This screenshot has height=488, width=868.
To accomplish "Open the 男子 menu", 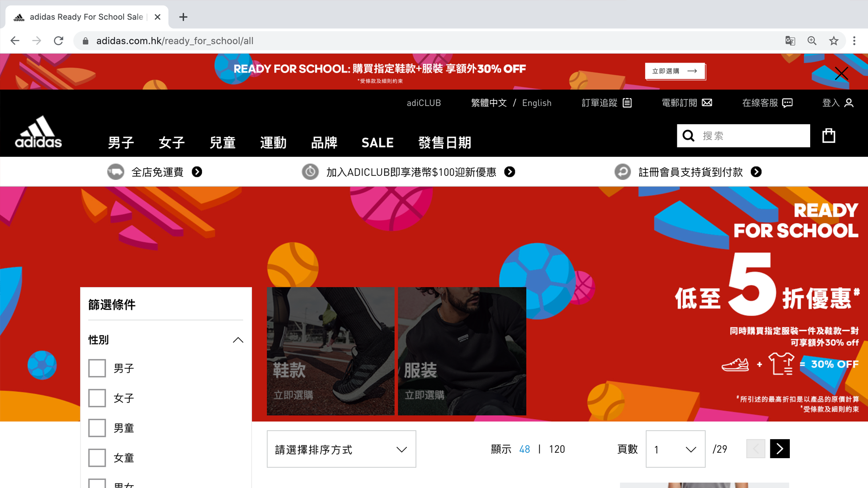I will tap(121, 143).
